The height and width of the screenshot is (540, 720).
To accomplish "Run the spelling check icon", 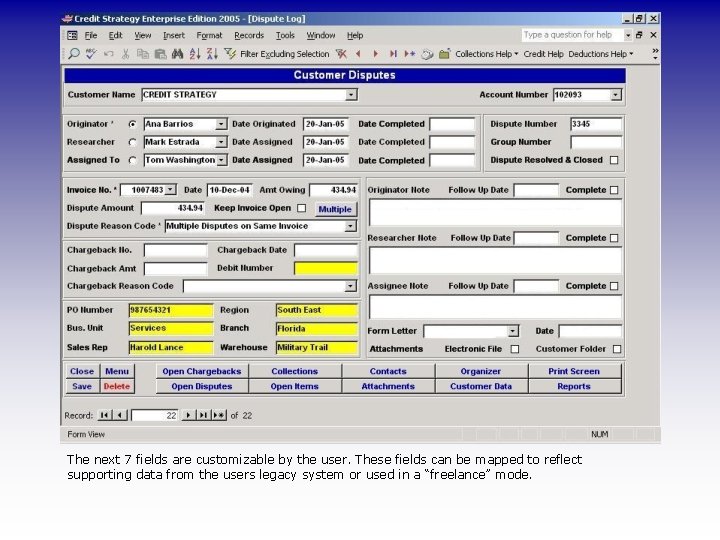I will tap(91, 54).
